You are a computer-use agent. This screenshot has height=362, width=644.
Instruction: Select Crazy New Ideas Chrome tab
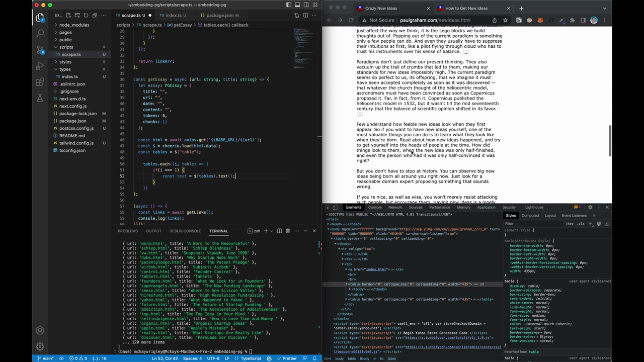pyautogui.click(x=381, y=8)
